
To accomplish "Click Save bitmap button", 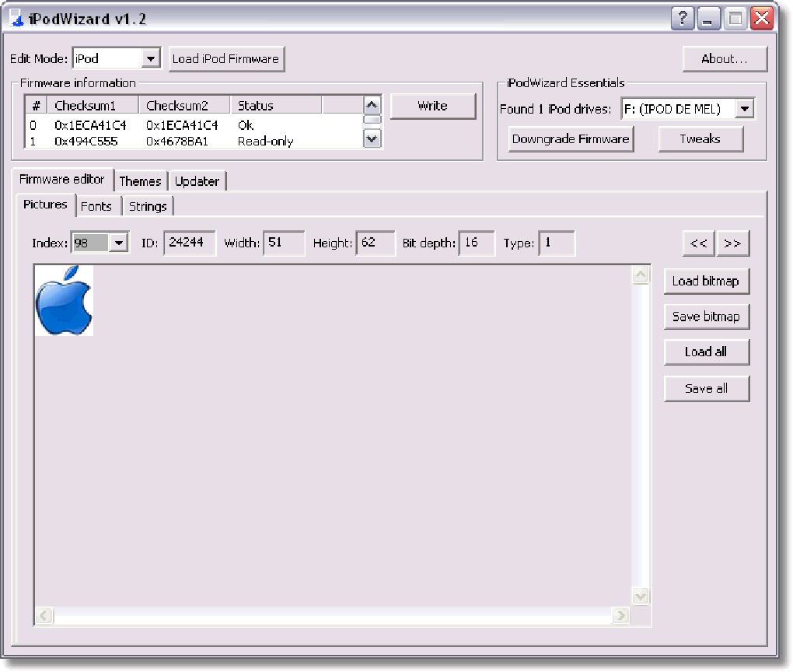I will click(x=706, y=317).
